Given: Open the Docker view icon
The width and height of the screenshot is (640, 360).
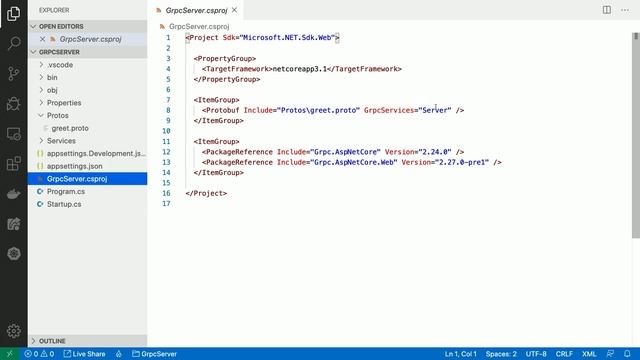Looking at the screenshot, I should (13, 194).
